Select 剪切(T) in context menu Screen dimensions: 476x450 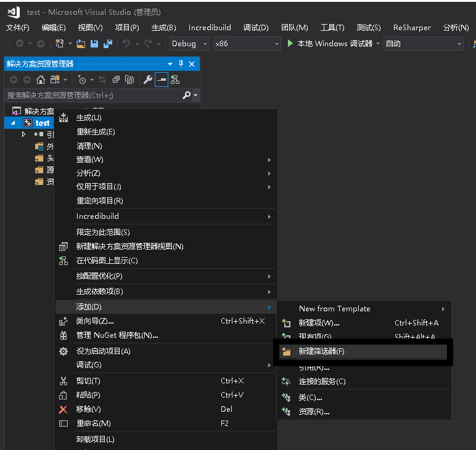click(166, 381)
